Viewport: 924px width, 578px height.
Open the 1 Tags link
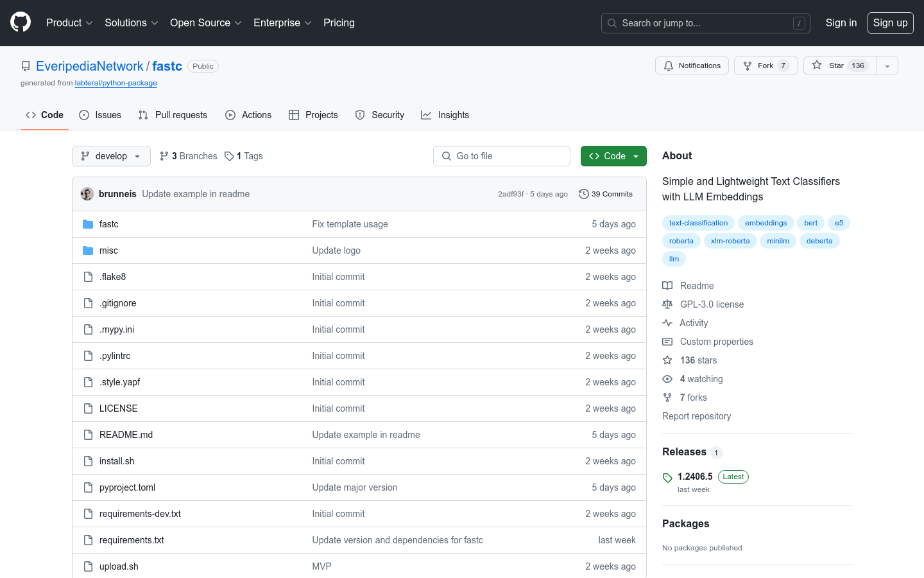click(x=244, y=156)
